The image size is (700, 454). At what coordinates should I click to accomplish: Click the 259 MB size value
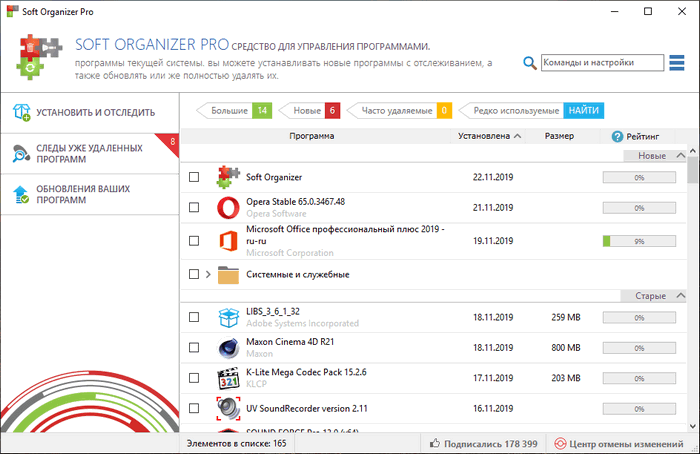tap(566, 317)
